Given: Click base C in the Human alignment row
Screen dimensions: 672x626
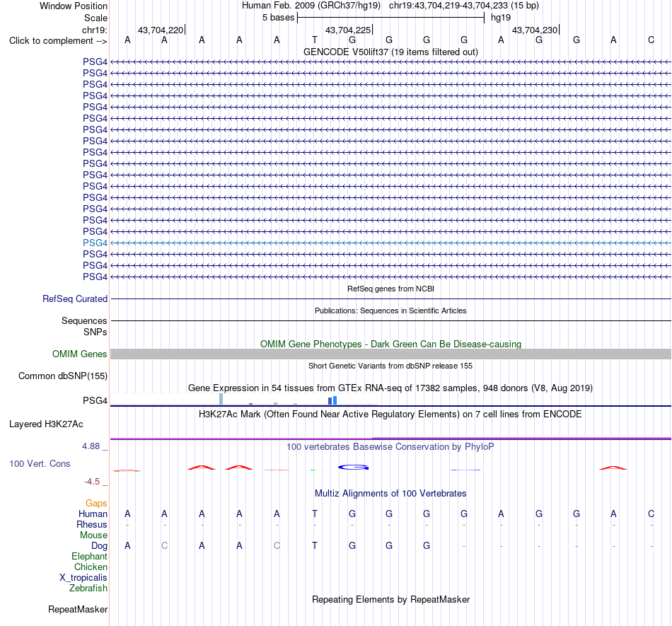Looking at the screenshot, I should (651, 514).
